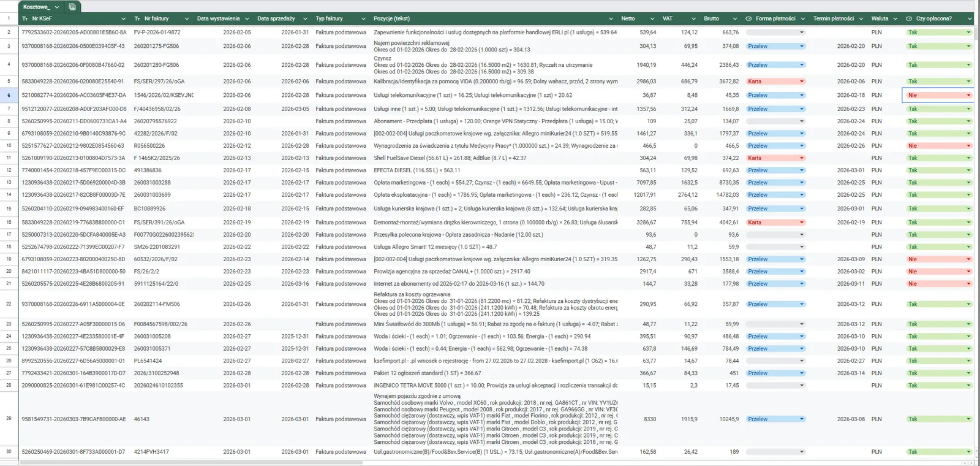Select KSeF cell 8992520556-20260227-6D56A5000001-01
Image resolution: width=980 pixels, height=466 pixels.
pyautogui.click(x=74, y=361)
